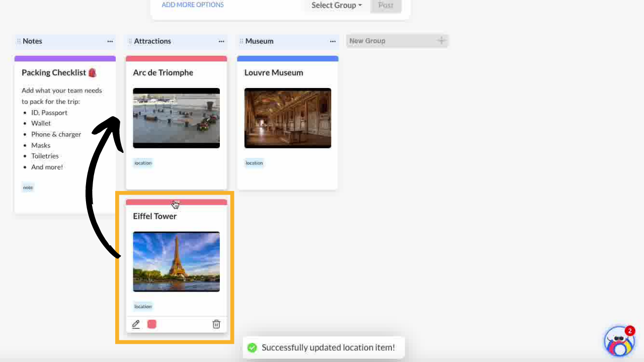Click the red color swatch on Eiffel Tower card
The height and width of the screenshot is (362, 644).
coord(152,324)
